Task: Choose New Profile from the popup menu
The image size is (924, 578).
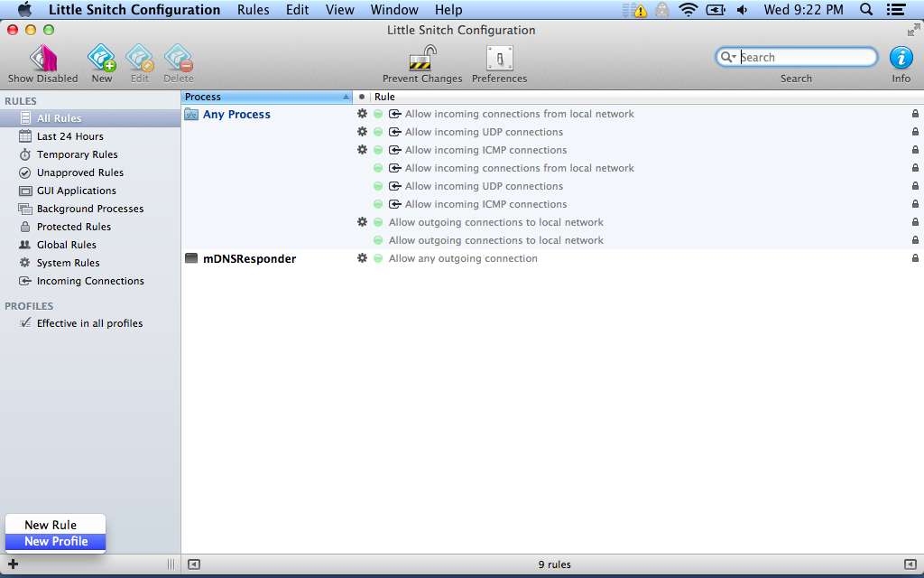Action: click(x=55, y=542)
